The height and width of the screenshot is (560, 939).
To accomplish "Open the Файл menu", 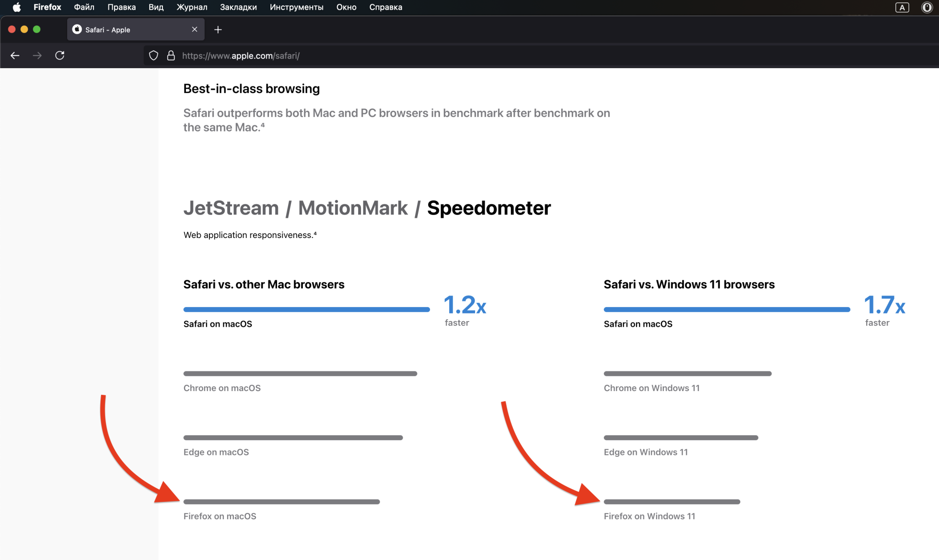I will [x=84, y=7].
